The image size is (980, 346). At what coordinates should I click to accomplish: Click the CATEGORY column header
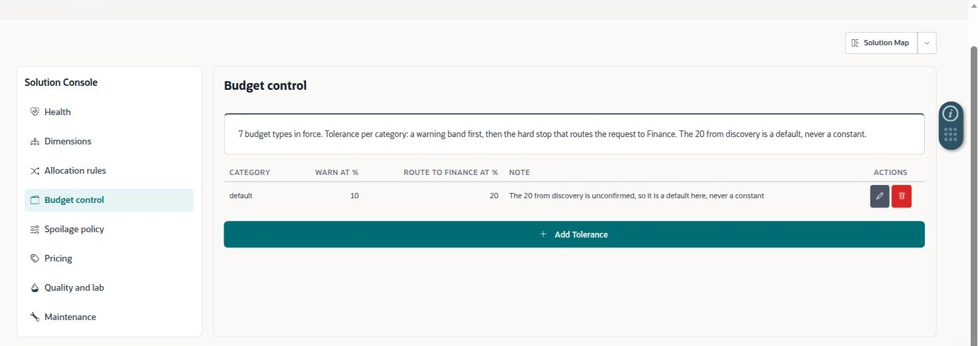point(250,172)
